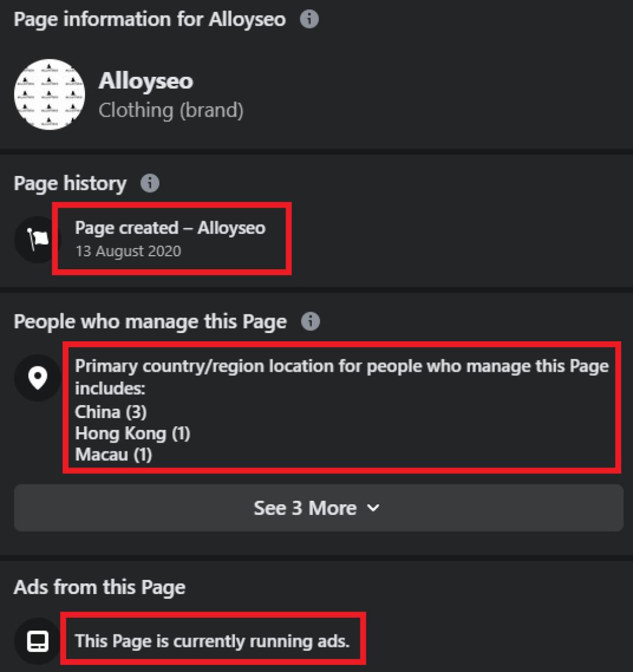Click info icon beside People who manage this Page
This screenshot has height=672, width=633.
tap(310, 321)
